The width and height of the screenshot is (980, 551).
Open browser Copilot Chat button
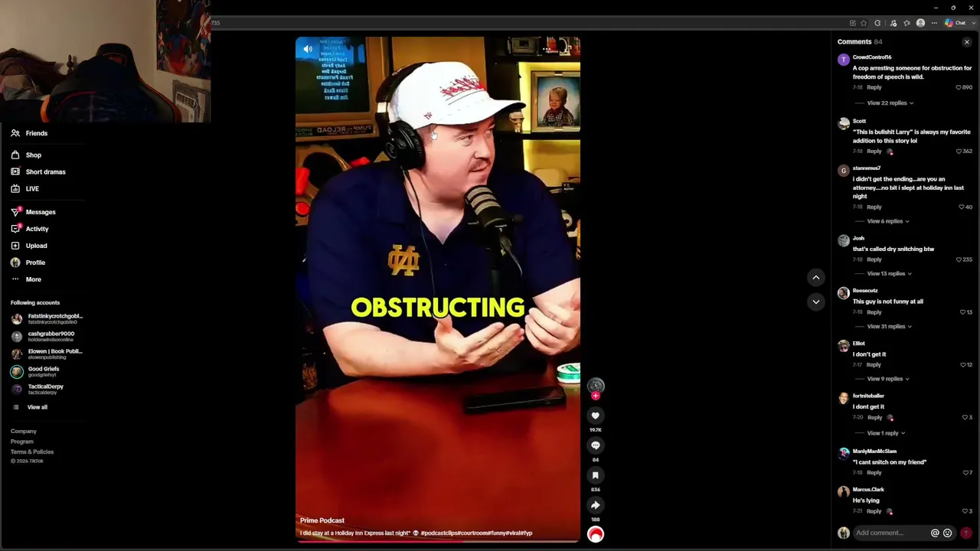(955, 23)
